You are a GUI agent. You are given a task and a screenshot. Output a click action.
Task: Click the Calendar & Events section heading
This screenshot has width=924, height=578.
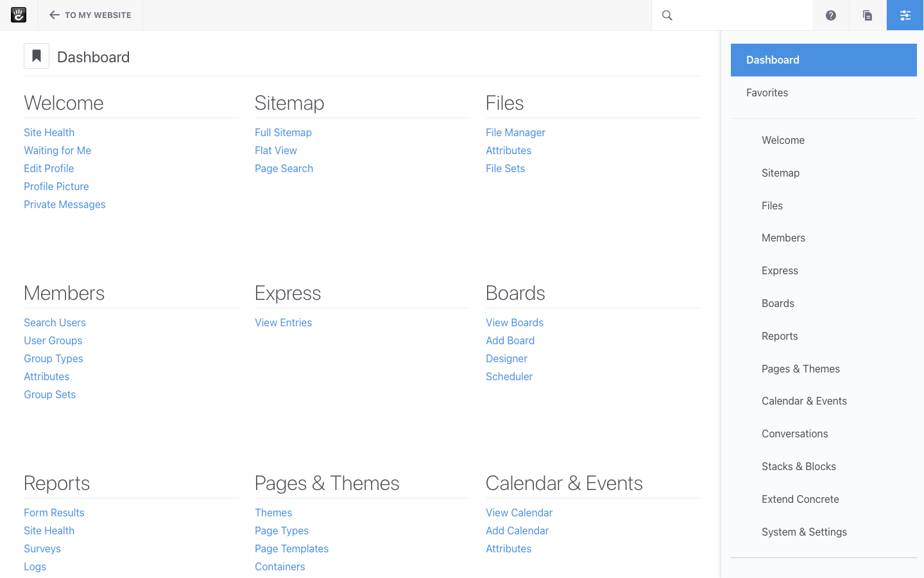pyautogui.click(x=564, y=483)
